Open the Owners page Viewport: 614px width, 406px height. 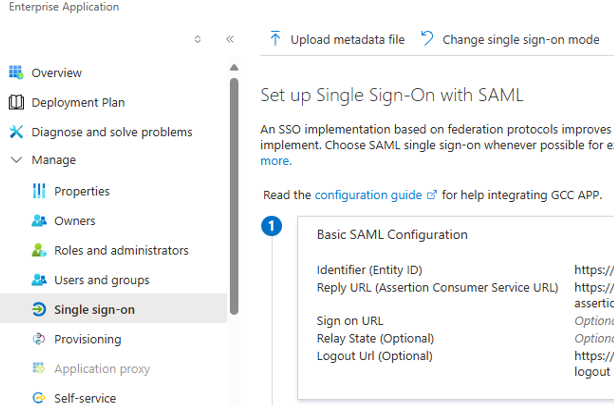click(x=74, y=221)
